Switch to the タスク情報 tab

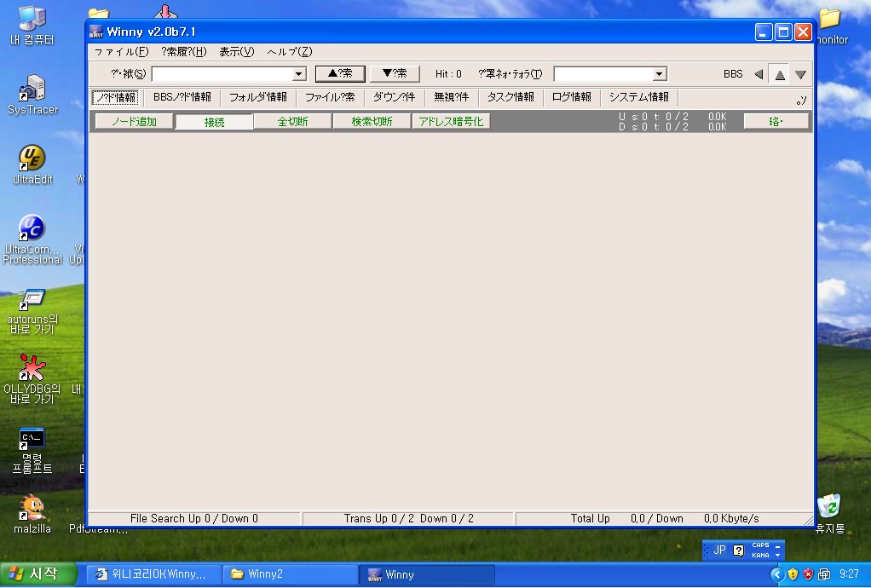click(x=510, y=97)
